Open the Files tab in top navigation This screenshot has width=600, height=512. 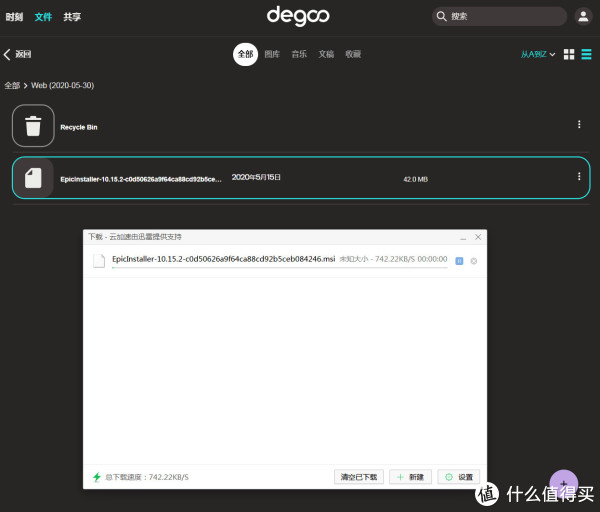click(x=43, y=17)
